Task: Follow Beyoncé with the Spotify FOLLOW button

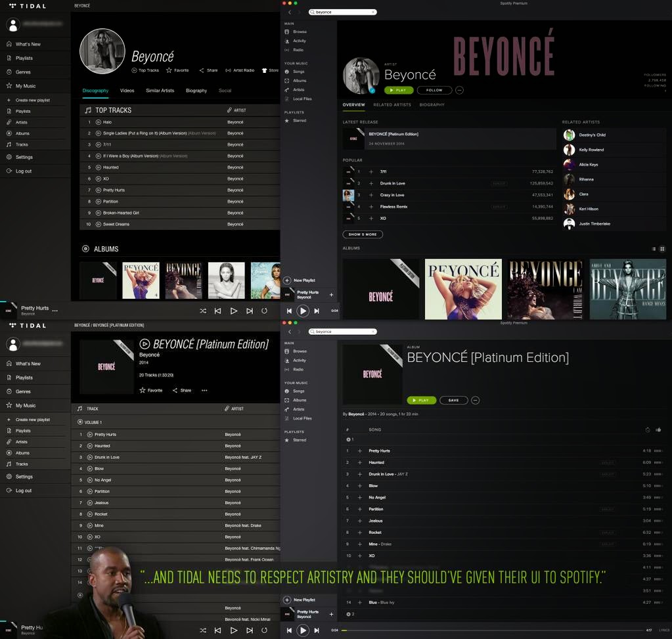Action: tap(434, 91)
